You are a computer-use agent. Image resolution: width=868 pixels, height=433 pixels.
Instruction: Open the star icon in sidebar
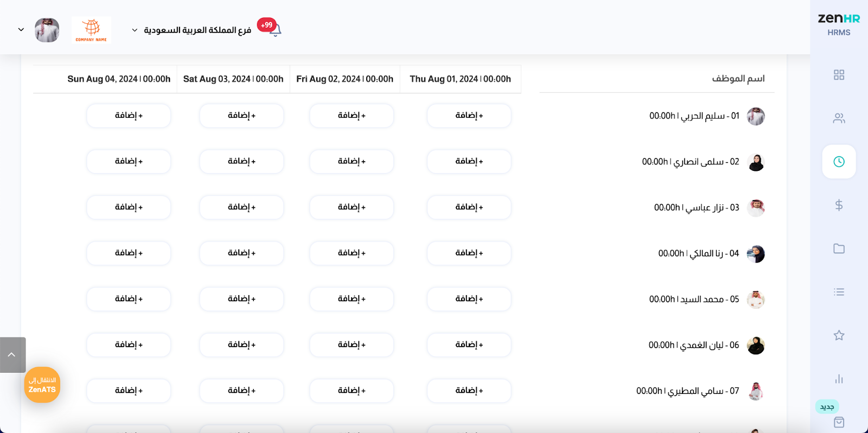pos(839,335)
